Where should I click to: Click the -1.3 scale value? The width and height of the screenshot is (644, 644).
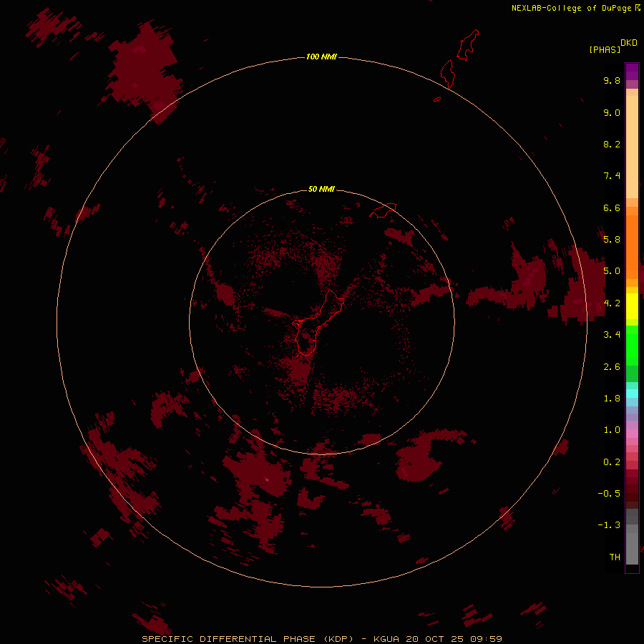[x=609, y=525]
